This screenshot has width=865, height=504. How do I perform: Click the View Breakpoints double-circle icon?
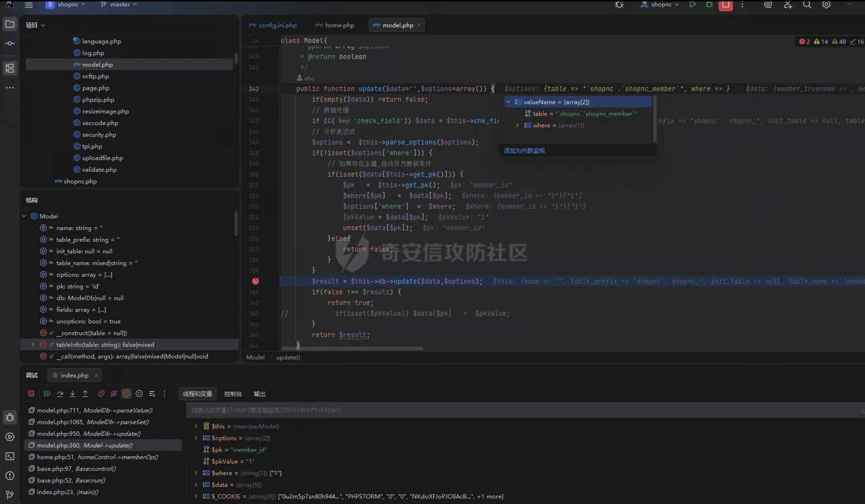coord(101,394)
